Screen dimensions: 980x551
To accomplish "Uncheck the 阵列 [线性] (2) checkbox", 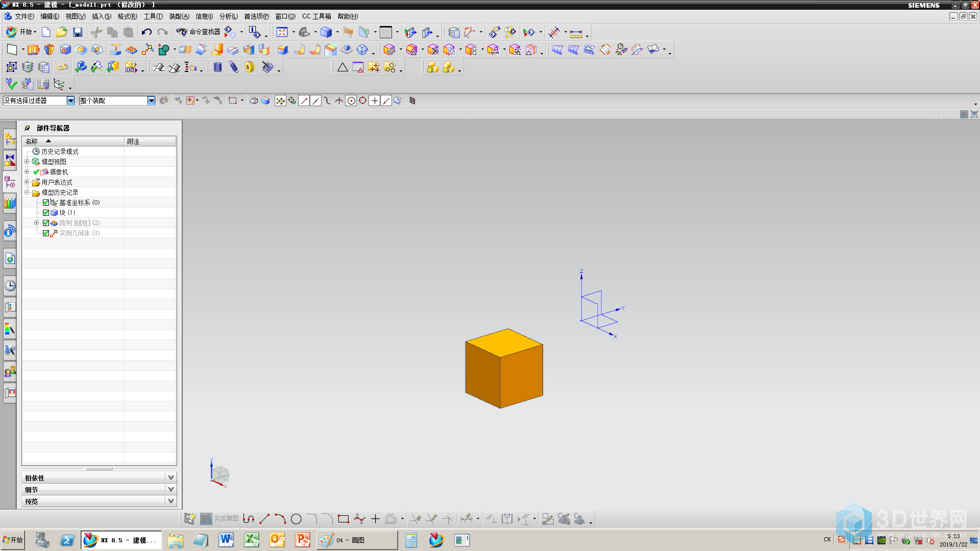I will [x=46, y=223].
